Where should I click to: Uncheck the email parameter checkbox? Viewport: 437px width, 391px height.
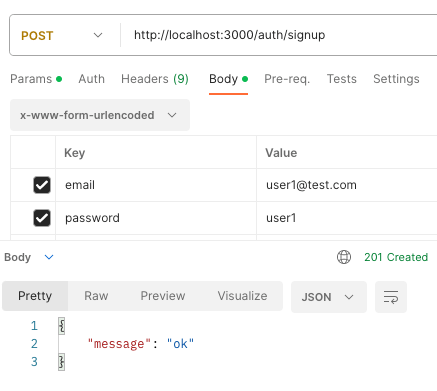(42, 185)
